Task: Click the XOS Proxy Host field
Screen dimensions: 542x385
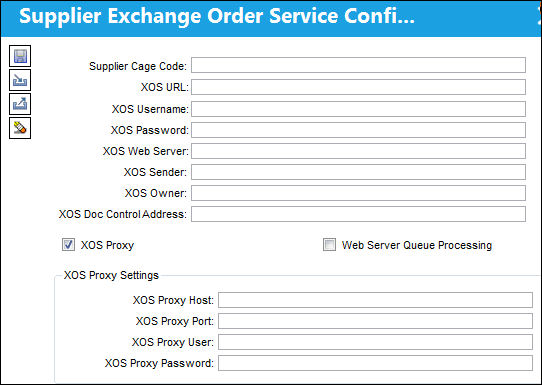Action: pos(375,300)
